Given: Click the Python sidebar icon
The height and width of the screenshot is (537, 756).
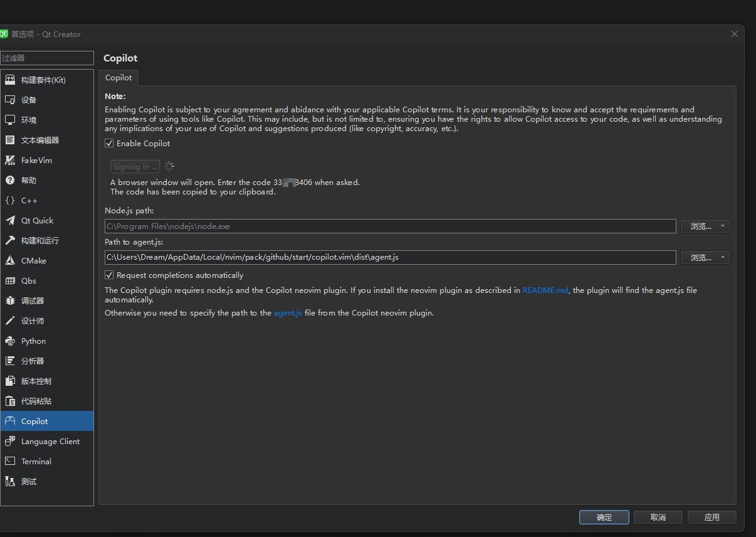Looking at the screenshot, I should pos(10,341).
